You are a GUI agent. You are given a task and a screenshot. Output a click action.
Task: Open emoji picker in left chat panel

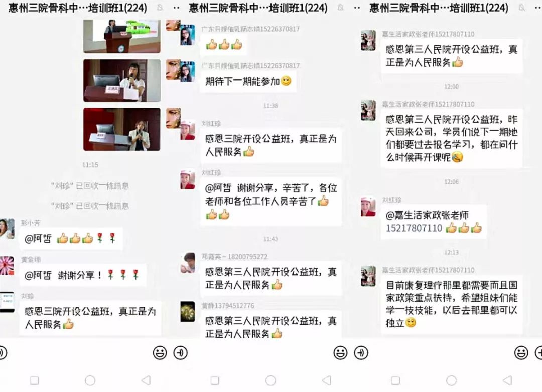[160, 353]
